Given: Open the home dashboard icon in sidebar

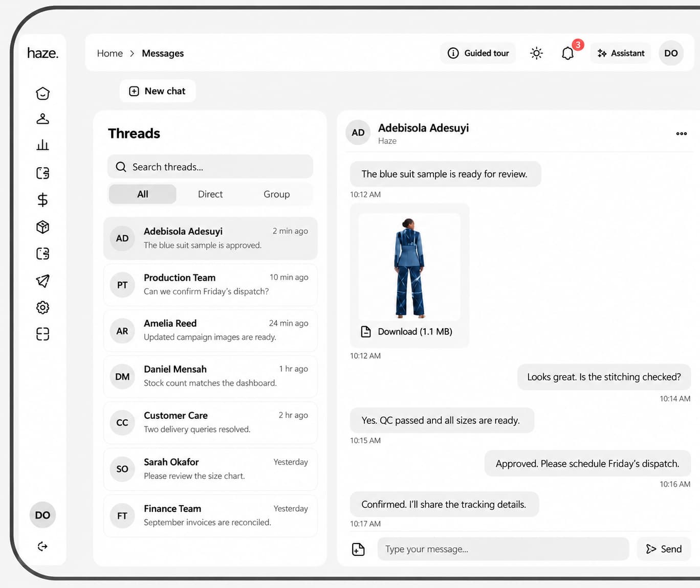Looking at the screenshot, I should point(43,93).
